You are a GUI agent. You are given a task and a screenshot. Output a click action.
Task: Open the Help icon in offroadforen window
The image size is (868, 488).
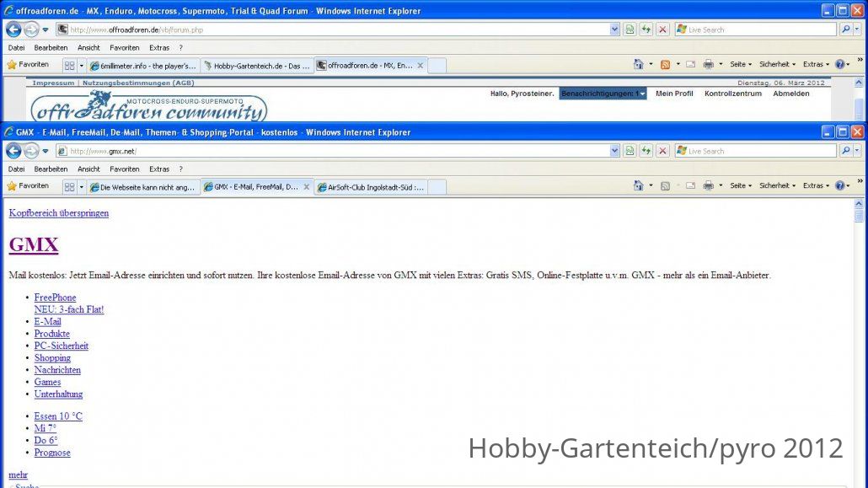[x=839, y=64]
